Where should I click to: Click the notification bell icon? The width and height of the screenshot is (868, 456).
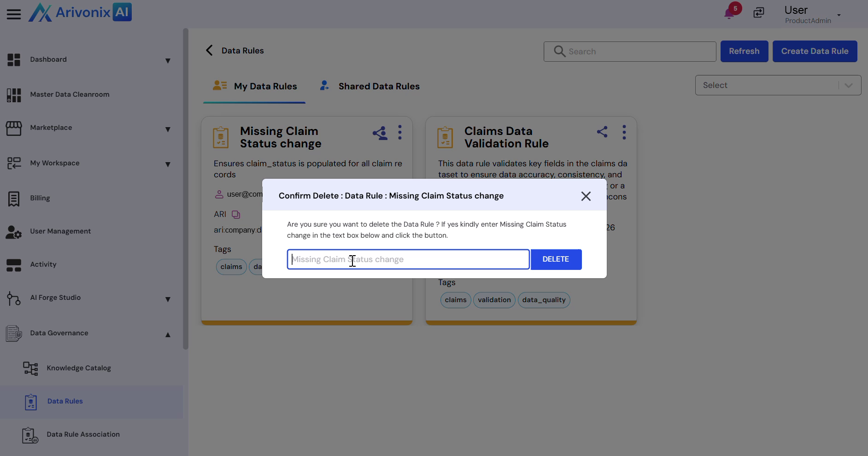[729, 13]
